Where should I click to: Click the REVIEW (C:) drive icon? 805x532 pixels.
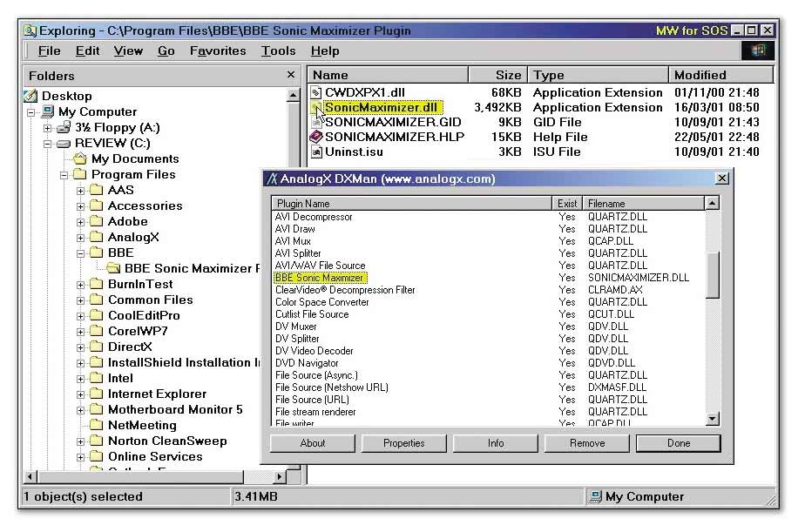click(64, 143)
